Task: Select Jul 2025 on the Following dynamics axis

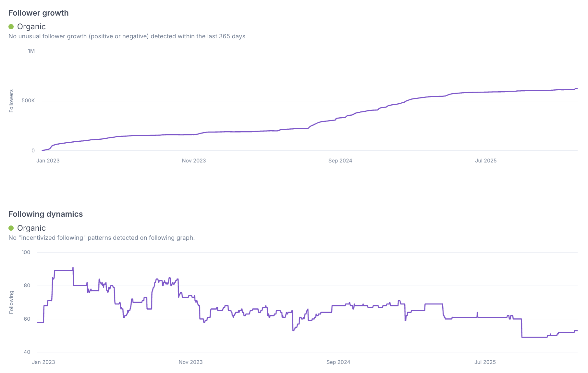Action: [485, 362]
